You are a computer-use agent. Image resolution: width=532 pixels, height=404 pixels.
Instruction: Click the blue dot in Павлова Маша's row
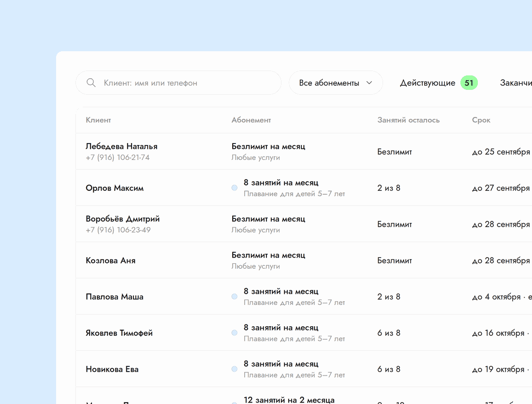[235, 297]
